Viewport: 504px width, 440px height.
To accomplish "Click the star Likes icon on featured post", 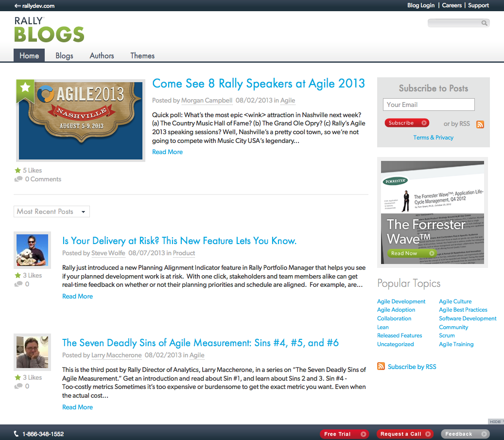I will [18, 170].
